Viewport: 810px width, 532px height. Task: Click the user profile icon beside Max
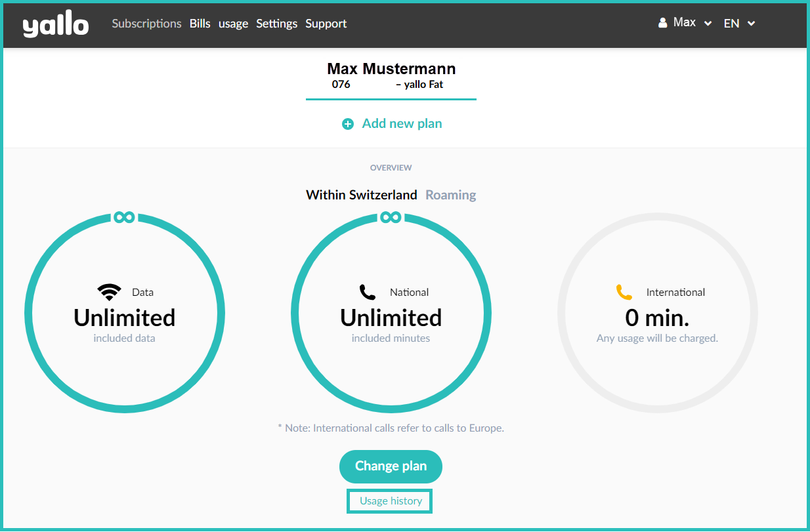coord(662,23)
